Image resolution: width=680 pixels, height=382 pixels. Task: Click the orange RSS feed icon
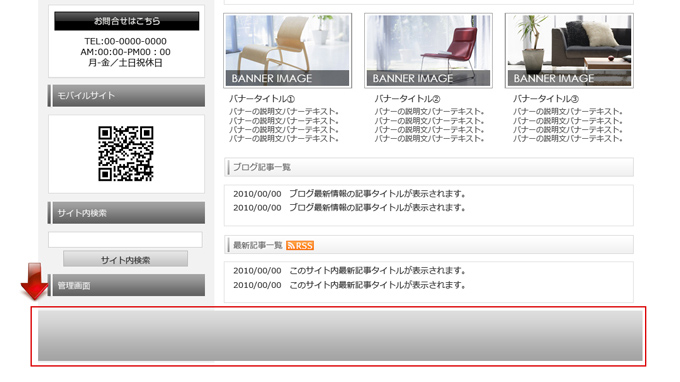pos(300,245)
